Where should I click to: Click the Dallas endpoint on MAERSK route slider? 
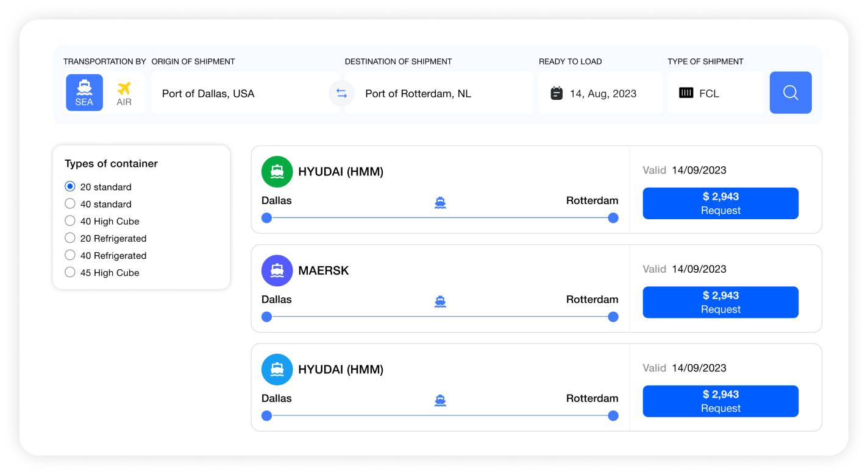click(266, 317)
